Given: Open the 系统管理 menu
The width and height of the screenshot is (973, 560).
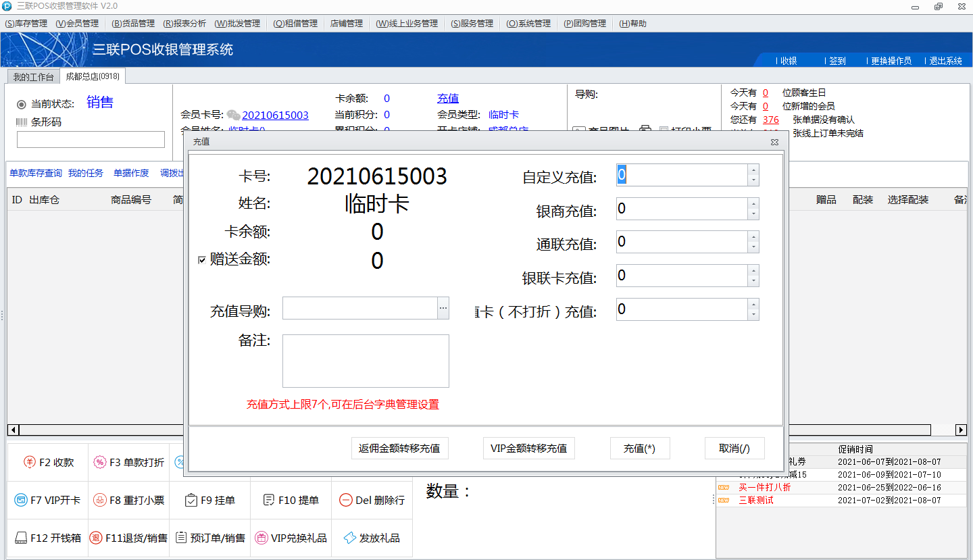Looking at the screenshot, I should (x=528, y=24).
